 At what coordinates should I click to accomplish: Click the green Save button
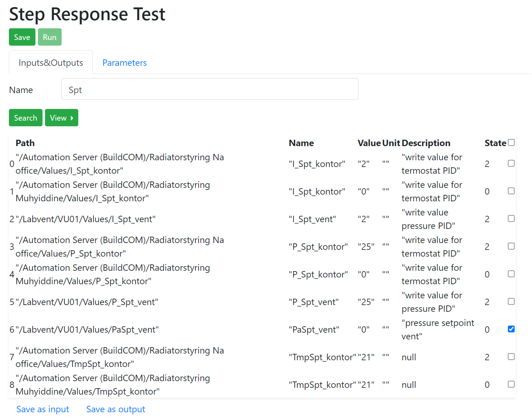pyautogui.click(x=22, y=37)
